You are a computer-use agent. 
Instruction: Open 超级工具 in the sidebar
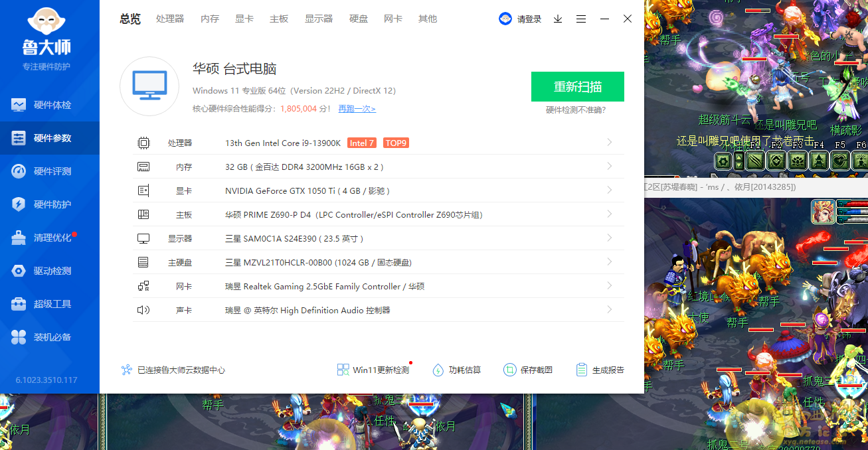(50, 304)
